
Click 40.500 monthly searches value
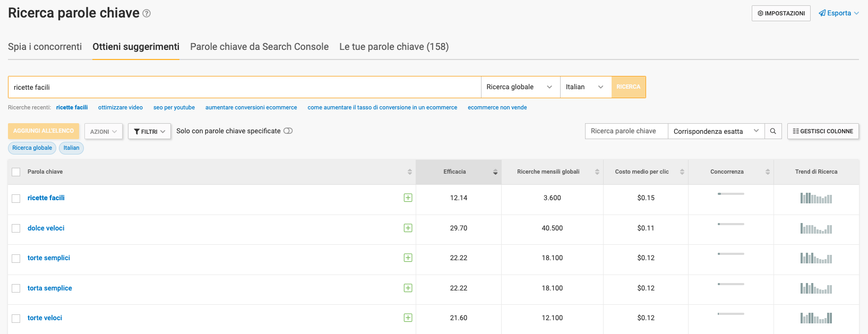pos(552,228)
